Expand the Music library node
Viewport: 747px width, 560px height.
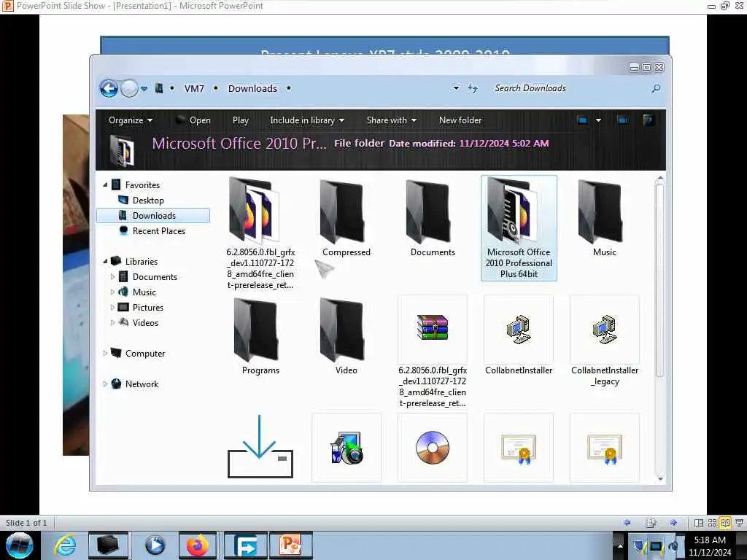tap(112, 292)
